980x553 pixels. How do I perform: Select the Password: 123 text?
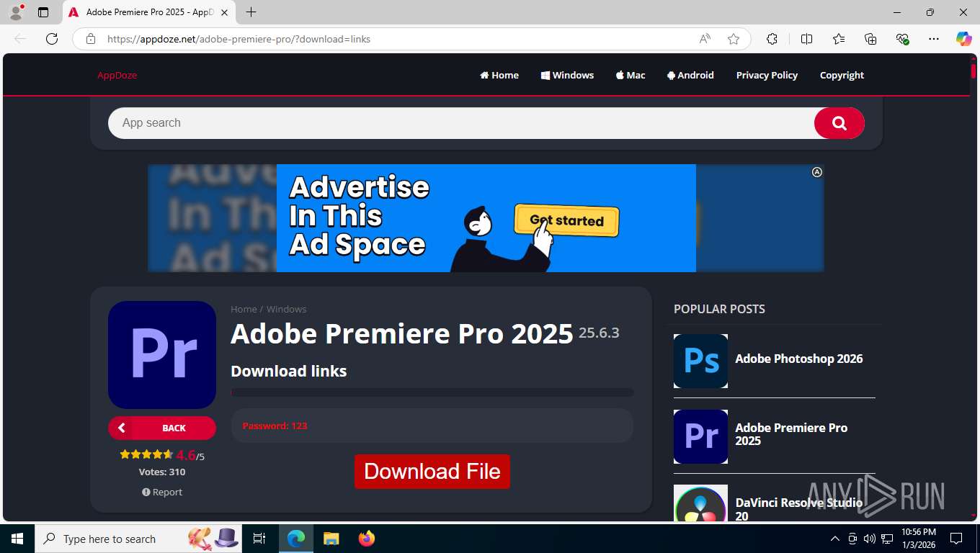coord(275,426)
